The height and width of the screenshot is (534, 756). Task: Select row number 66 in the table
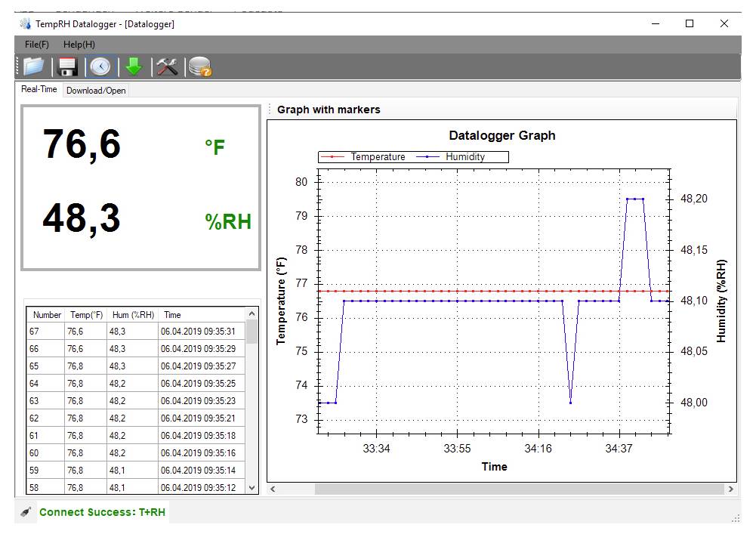pos(136,349)
